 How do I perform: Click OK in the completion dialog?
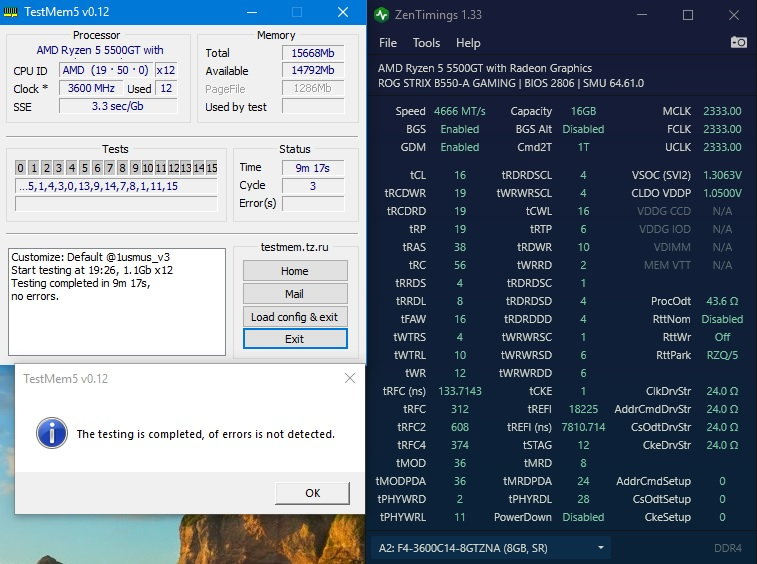[x=312, y=493]
